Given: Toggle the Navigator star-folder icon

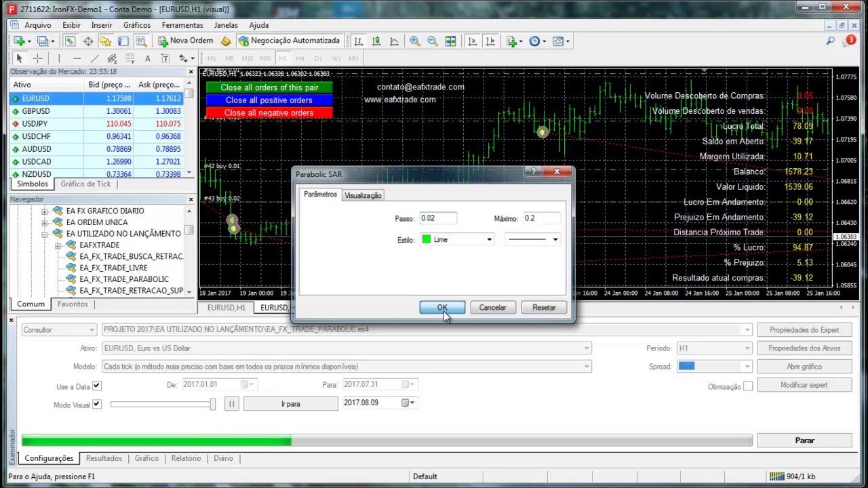Looking at the screenshot, I should point(106,41).
